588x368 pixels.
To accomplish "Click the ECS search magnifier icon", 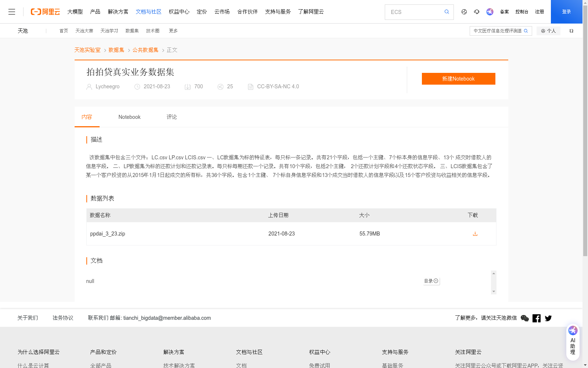I will click(x=447, y=12).
